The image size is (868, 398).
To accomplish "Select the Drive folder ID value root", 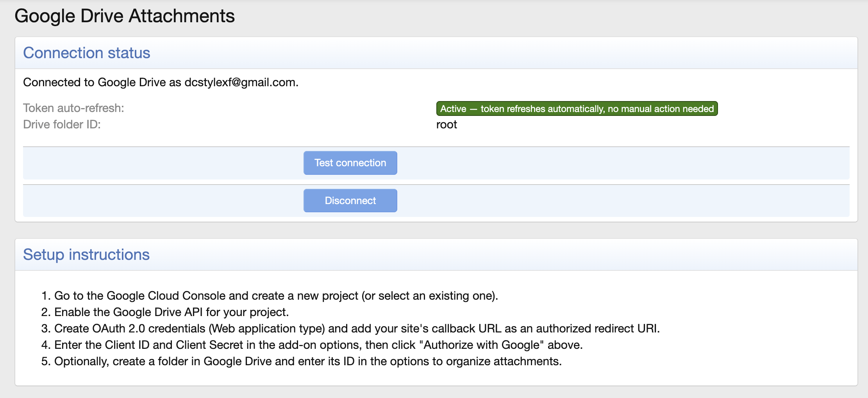I will (447, 124).
